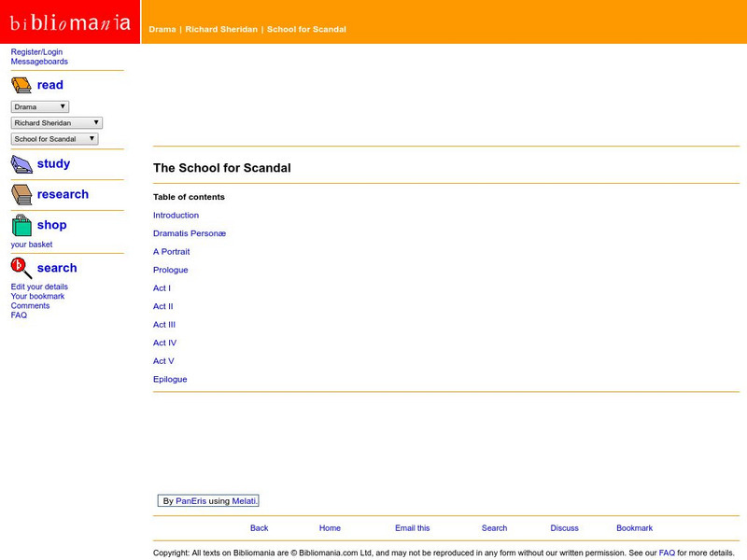Click Email this in the footer
The width and height of the screenshot is (747, 560).
[x=412, y=528]
